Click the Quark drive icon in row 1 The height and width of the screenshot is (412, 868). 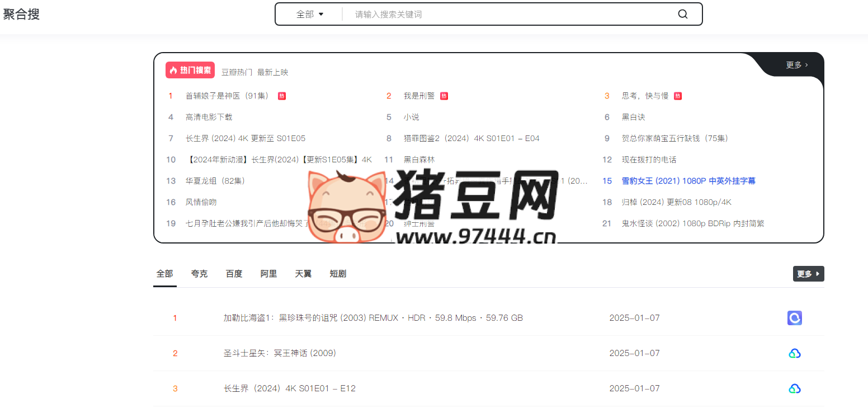click(794, 318)
